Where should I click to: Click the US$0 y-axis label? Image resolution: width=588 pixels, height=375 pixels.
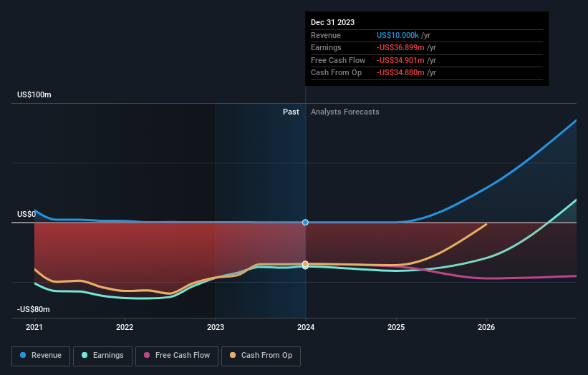[x=26, y=214]
